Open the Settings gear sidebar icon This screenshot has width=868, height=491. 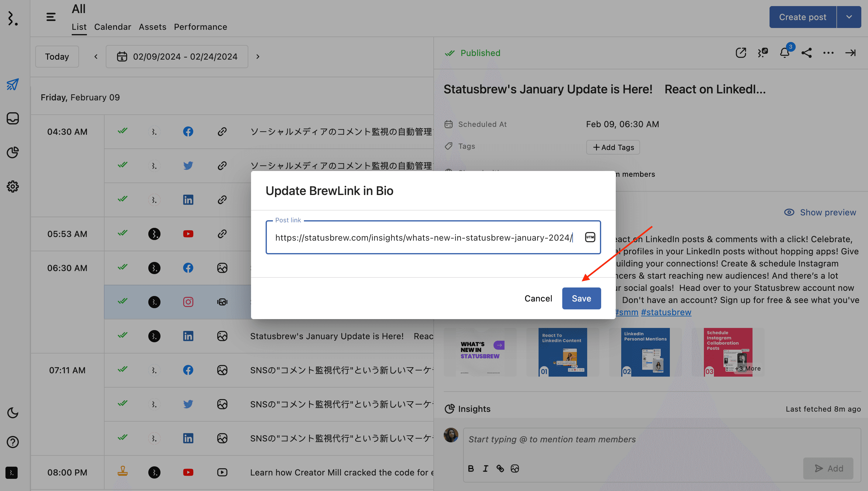[x=13, y=186]
